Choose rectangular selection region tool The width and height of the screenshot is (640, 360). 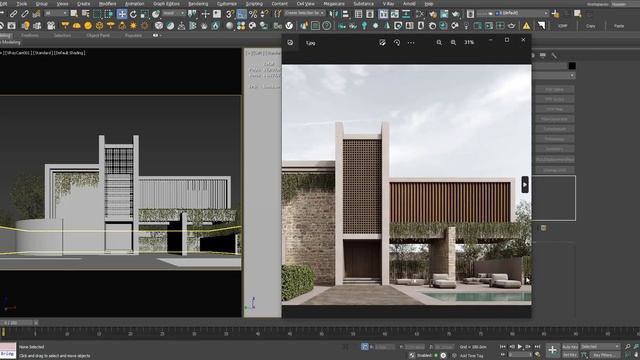(x=97, y=14)
